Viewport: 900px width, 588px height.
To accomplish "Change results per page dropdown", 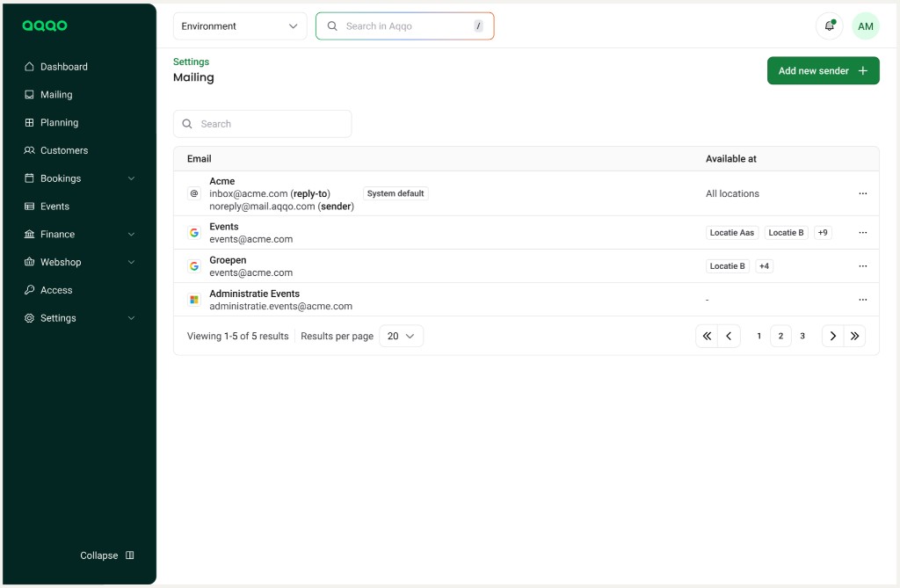I will point(401,336).
